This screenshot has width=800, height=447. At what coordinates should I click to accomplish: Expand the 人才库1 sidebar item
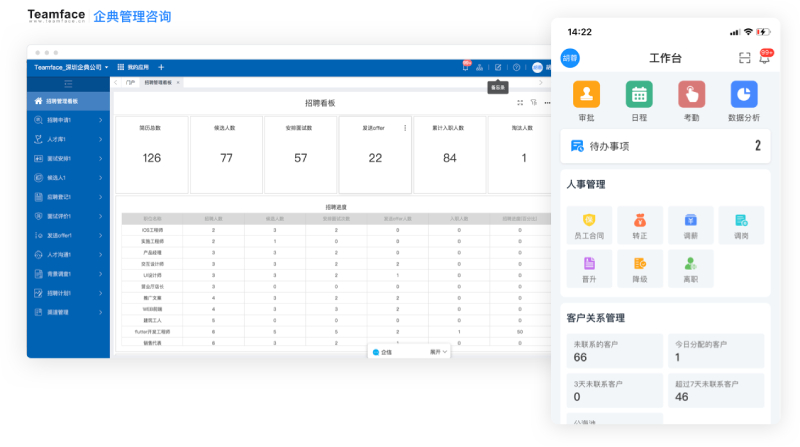point(68,139)
